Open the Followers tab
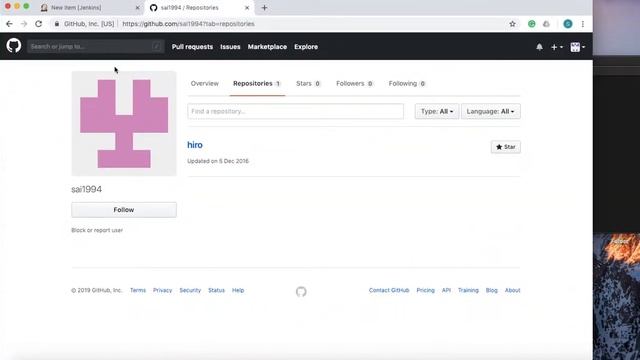640x360 pixels. coord(354,83)
